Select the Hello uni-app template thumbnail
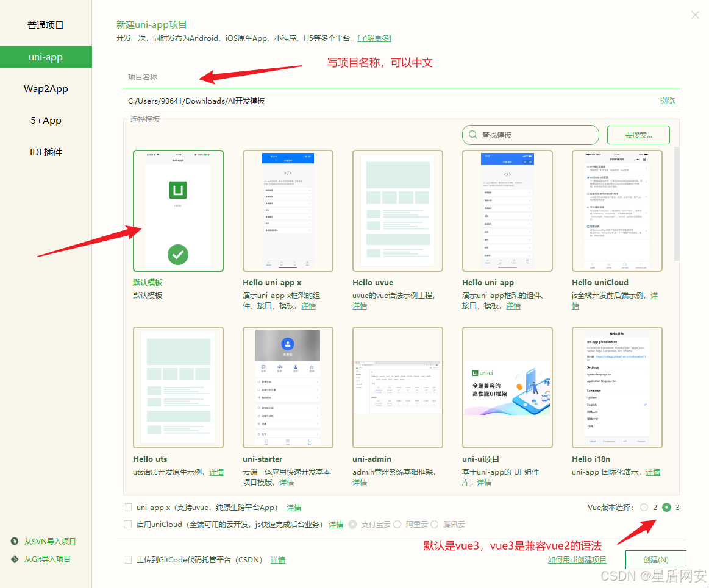709x588 pixels. pyautogui.click(x=507, y=211)
